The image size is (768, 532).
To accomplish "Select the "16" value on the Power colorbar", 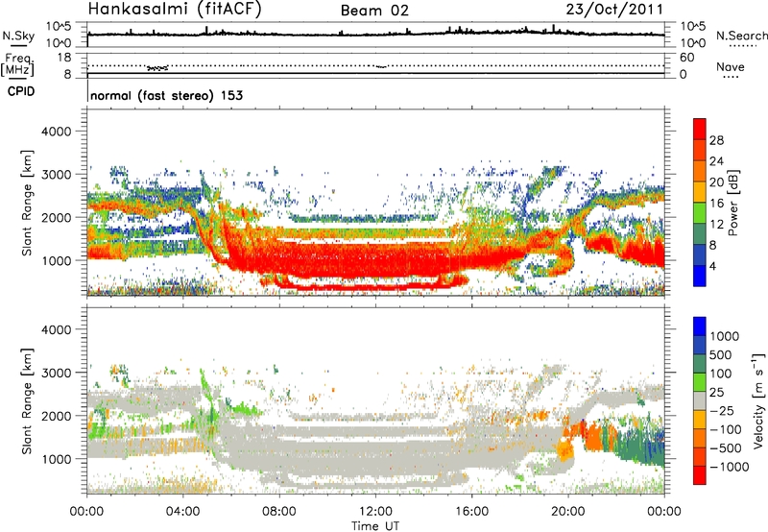I will point(716,204).
